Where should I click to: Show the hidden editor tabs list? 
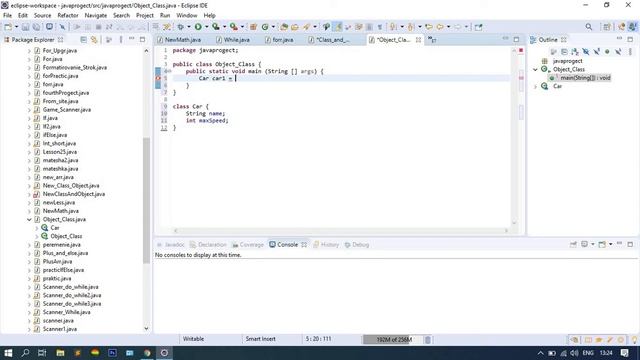[432, 40]
